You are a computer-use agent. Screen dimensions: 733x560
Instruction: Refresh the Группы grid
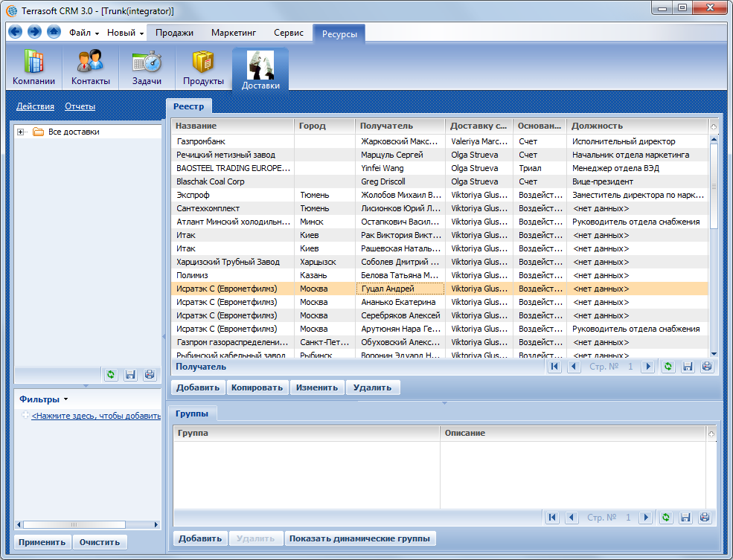click(666, 517)
